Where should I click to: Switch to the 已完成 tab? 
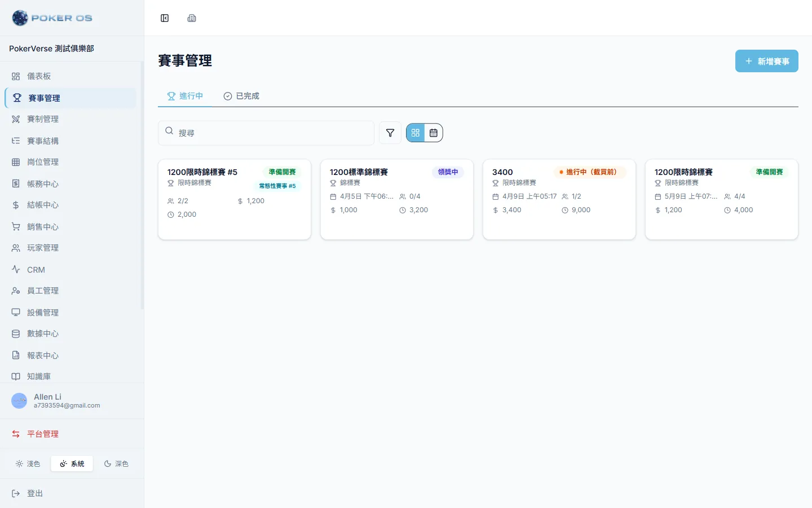click(x=241, y=96)
